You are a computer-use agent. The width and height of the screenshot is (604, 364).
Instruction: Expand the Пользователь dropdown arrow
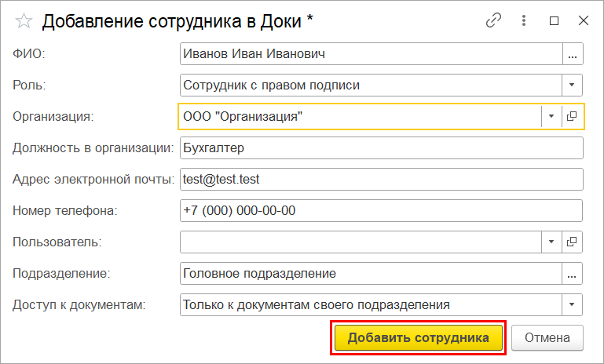[x=551, y=242]
